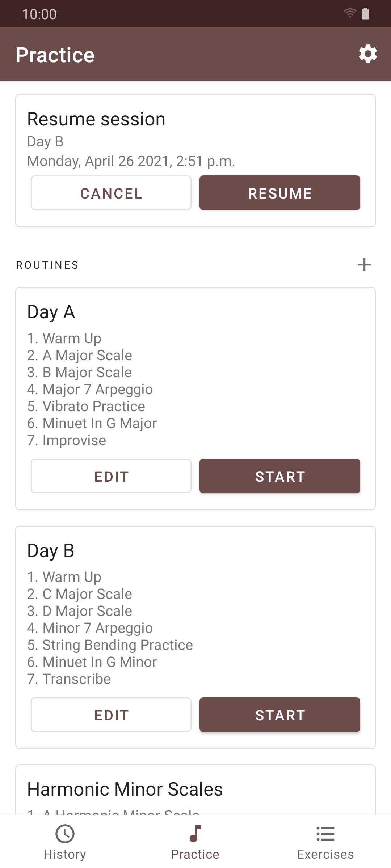This screenshot has height=868, width=391.
Task: Open settings with the gear icon
Action: pyautogui.click(x=368, y=54)
